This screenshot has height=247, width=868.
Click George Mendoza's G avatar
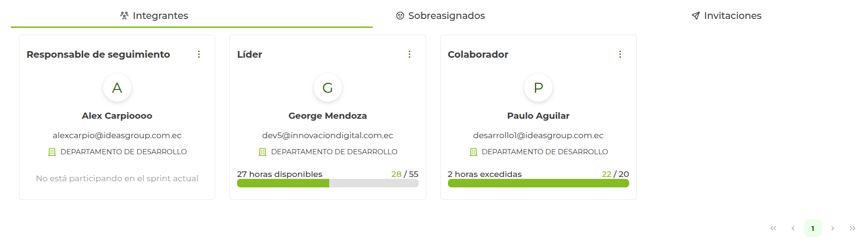pyautogui.click(x=328, y=88)
